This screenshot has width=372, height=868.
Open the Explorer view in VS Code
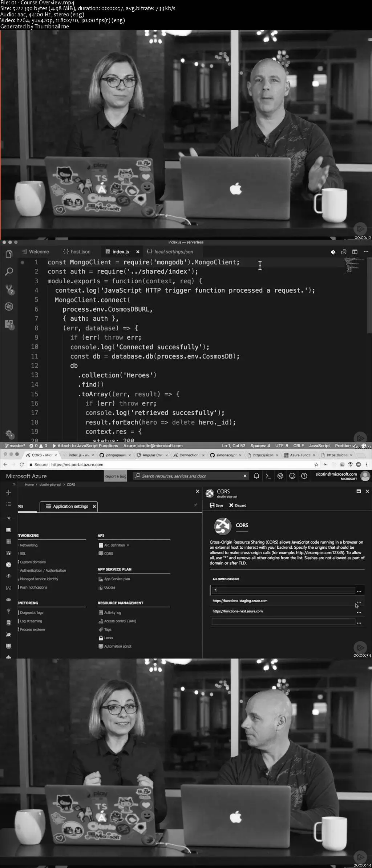(9, 254)
